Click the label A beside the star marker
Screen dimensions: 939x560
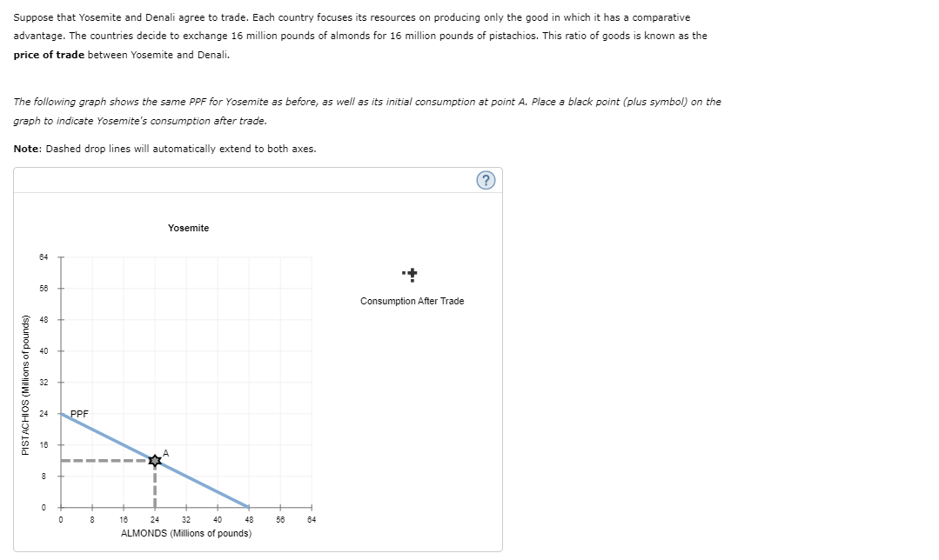coord(164,453)
